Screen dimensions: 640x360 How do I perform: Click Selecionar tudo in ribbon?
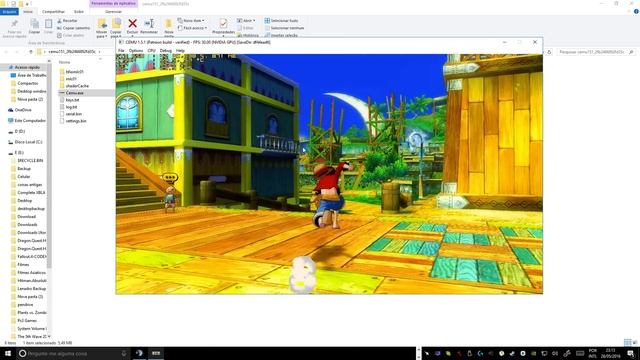(x=281, y=20)
